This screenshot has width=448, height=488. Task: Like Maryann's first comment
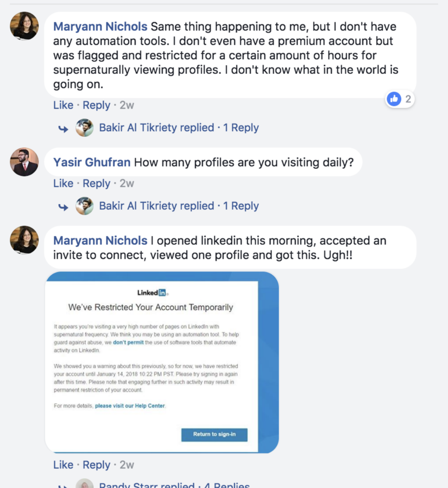pos(63,105)
